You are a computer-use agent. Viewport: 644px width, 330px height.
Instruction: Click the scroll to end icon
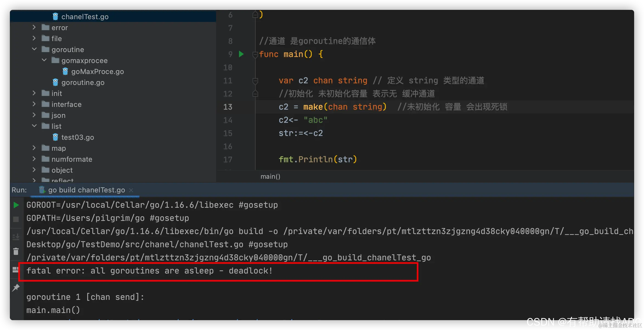coord(16,237)
